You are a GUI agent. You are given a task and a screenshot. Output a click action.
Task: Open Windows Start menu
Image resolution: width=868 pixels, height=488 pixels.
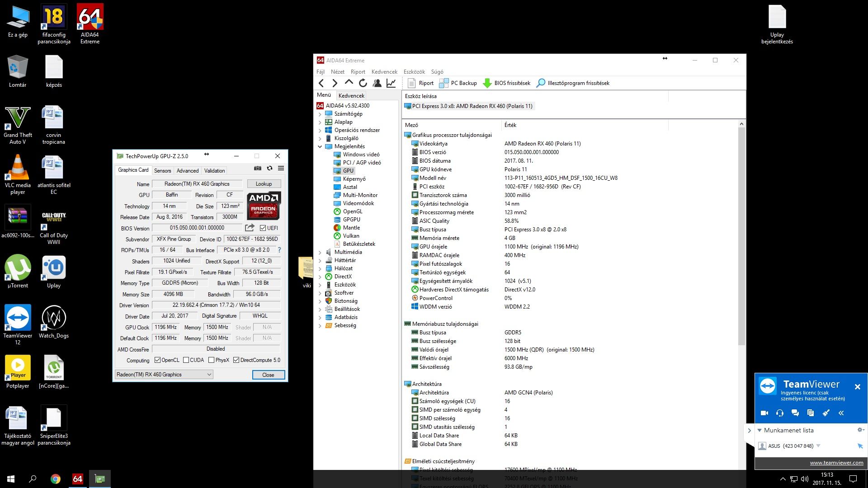[x=11, y=479]
